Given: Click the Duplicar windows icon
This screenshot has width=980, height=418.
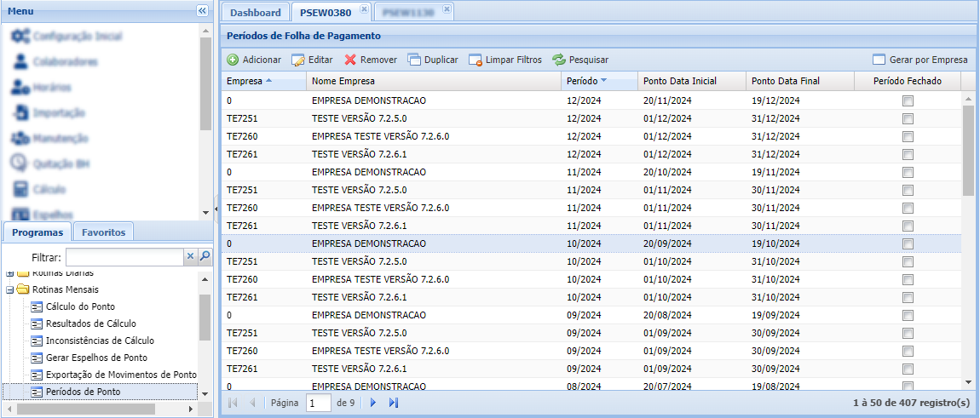Looking at the screenshot, I should (414, 60).
